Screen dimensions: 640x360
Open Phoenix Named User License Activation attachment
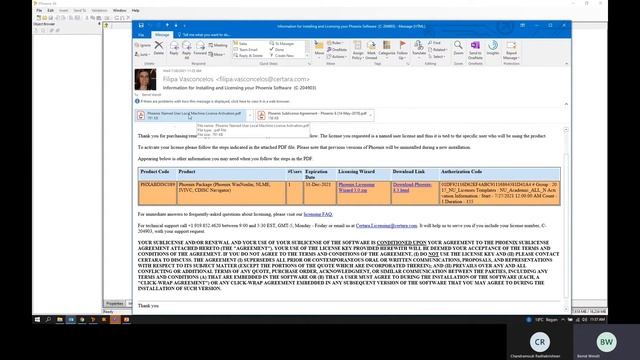click(191, 116)
